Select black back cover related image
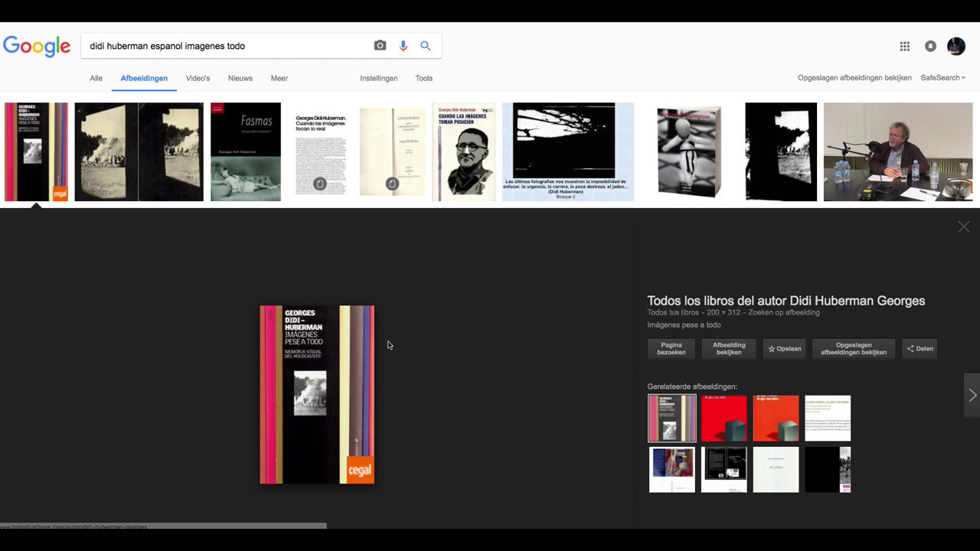Screen dimensions: 980x551 724,470
